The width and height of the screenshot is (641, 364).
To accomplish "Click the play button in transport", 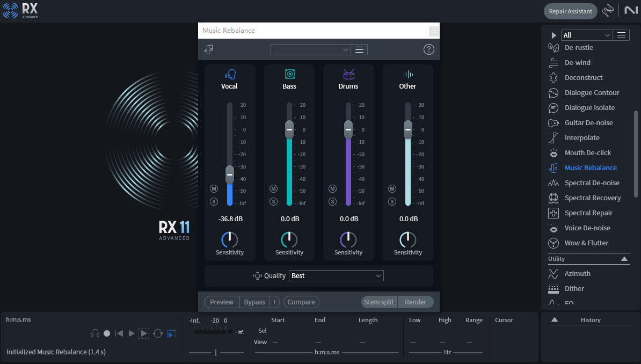I will tap(132, 334).
